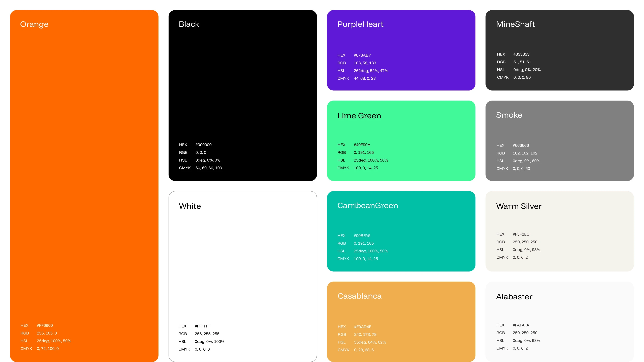Click White's HSL value 0deg, 0%, 100%
The height and width of the screenshot is (362, 644).
tap(209, 341)
